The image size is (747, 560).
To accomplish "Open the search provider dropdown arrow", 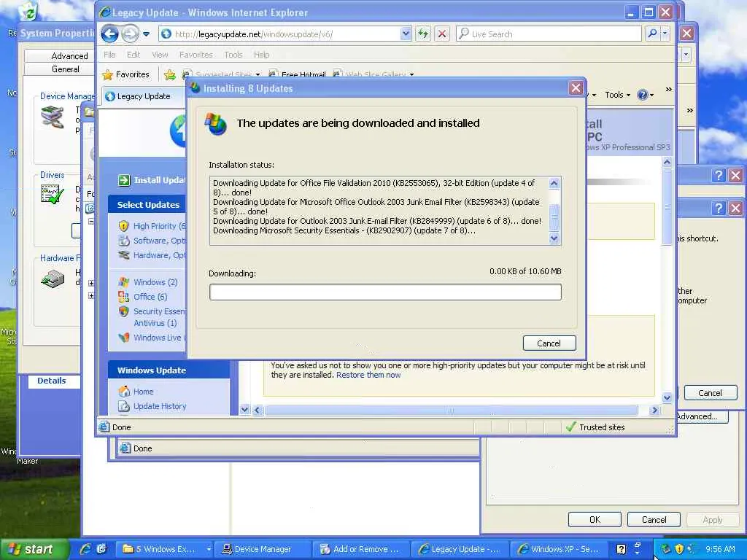I will (x=665, y=34).
